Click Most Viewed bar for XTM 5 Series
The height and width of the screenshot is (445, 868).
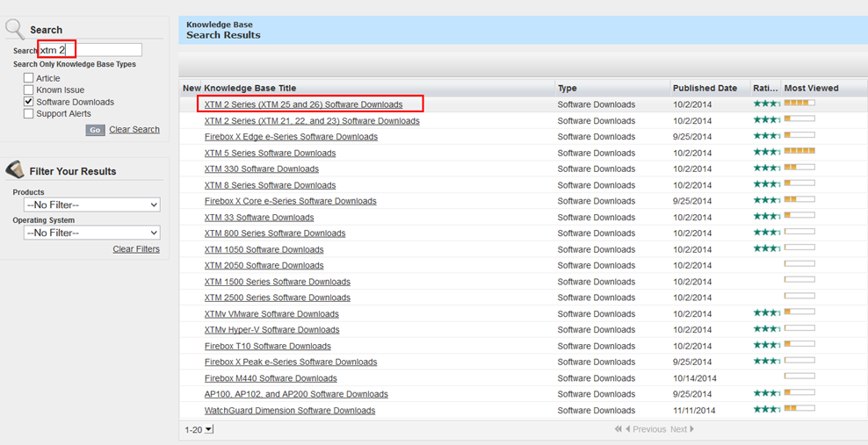click(799, 151)
